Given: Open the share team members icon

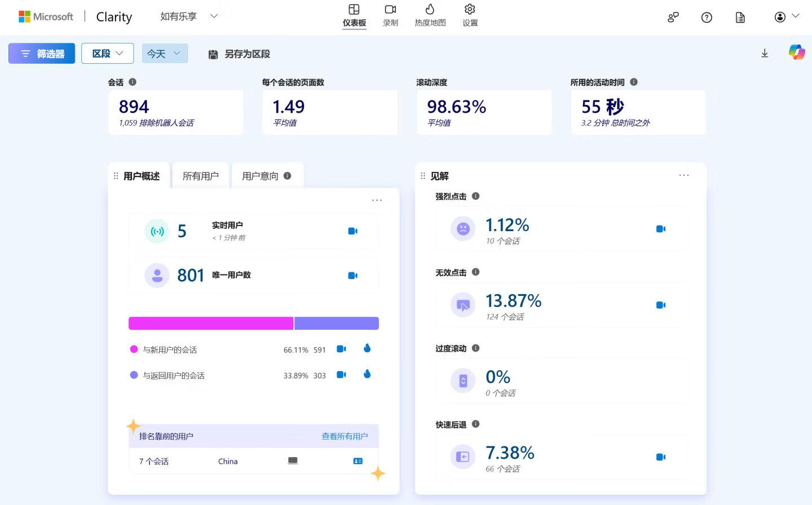Looking at the screenshot, I should 673,17.
